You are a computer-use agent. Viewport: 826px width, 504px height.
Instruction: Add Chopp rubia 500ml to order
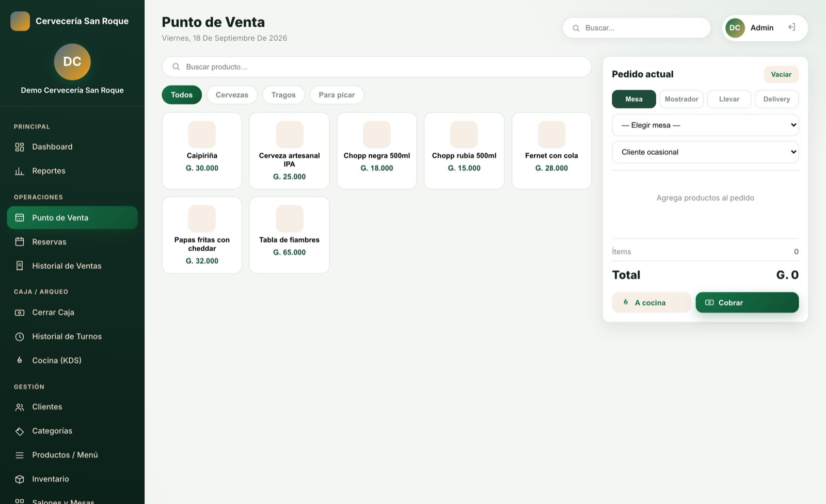[464, 151]
